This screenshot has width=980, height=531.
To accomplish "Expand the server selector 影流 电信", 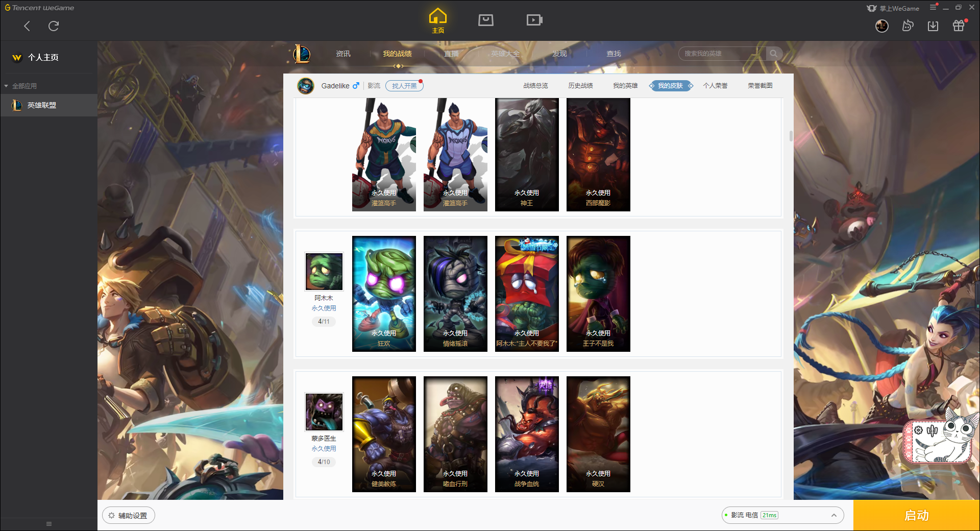I will click(x=782, y=515).
